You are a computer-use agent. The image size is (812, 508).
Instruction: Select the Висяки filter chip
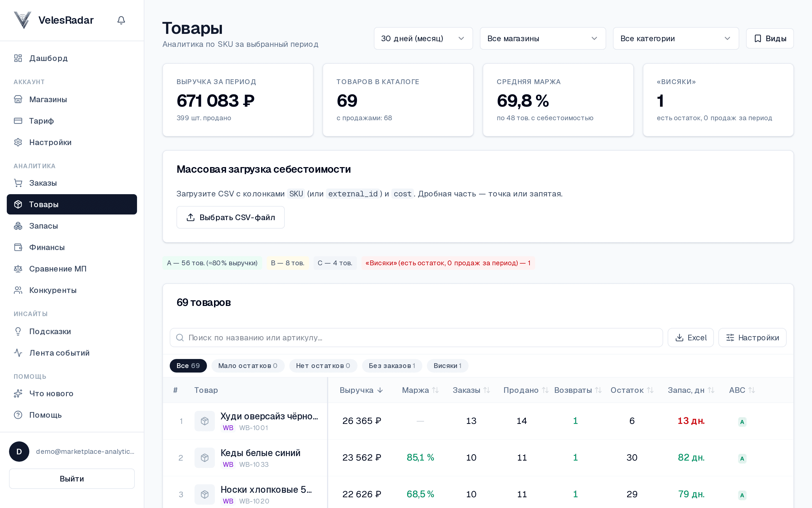coord(447,366)
